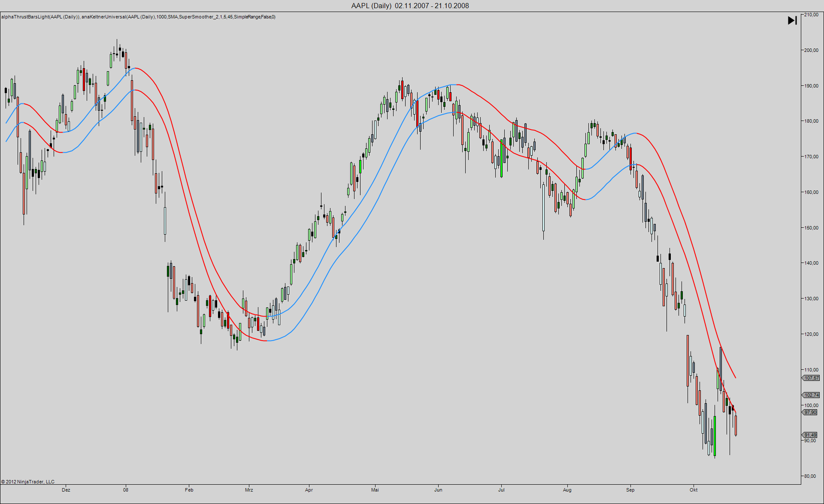Click the 200,00 price axis label
Image resolution: width=824 pixels, height=504 pixels.
(x=811, y=50)
